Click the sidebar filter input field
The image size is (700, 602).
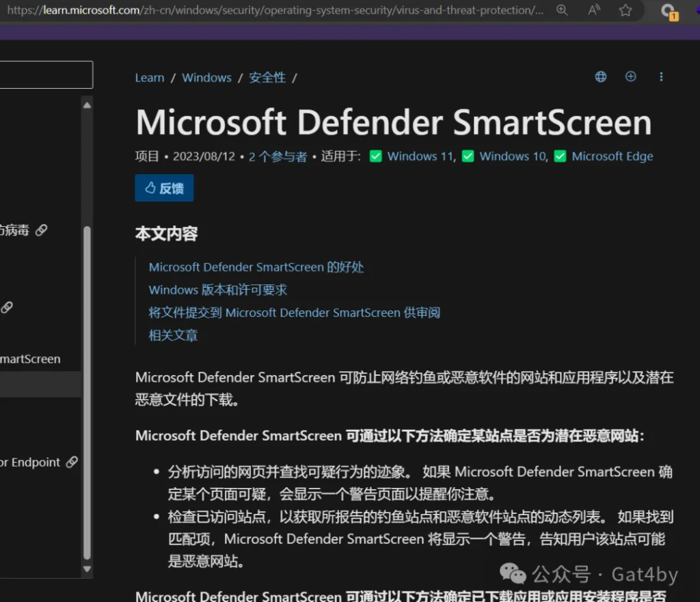tap(46, 74)
